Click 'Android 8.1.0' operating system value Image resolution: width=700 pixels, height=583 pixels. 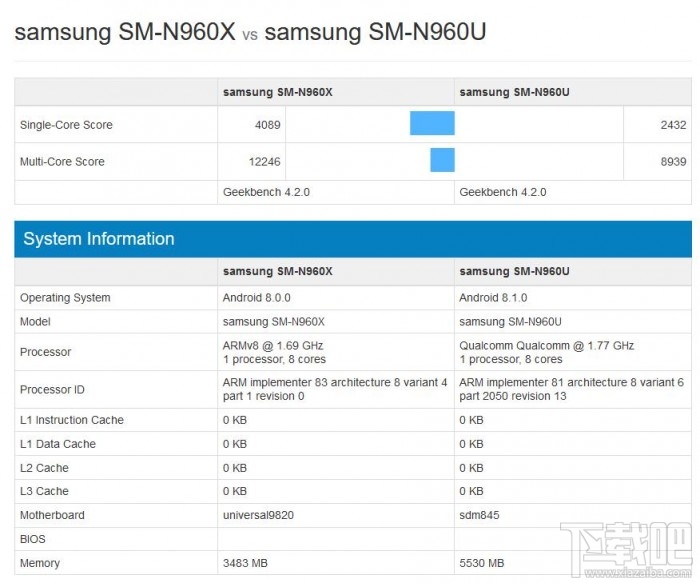click(x=493, y=298)
